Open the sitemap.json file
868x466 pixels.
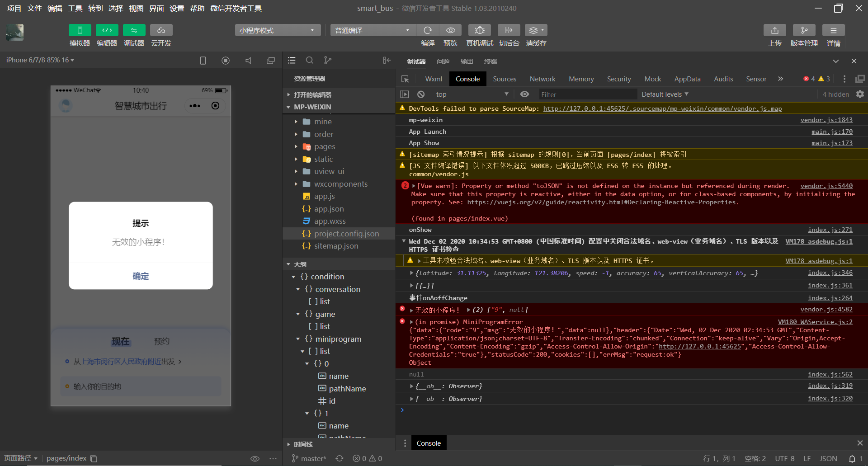coord(339,246)
